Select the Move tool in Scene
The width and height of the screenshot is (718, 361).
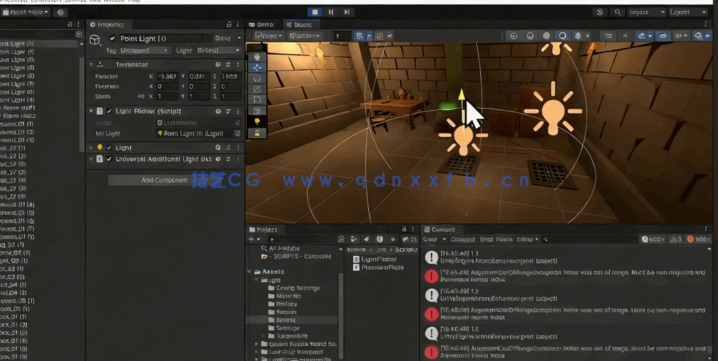257,67
